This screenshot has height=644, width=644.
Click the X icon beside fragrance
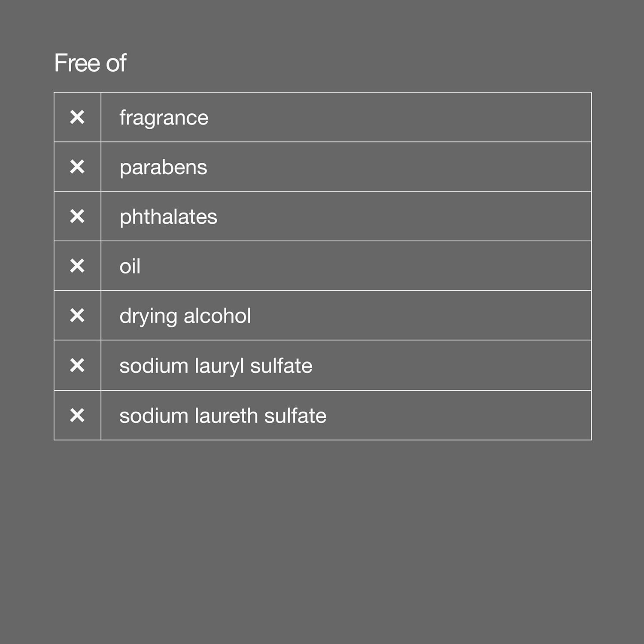coord(77,117)
